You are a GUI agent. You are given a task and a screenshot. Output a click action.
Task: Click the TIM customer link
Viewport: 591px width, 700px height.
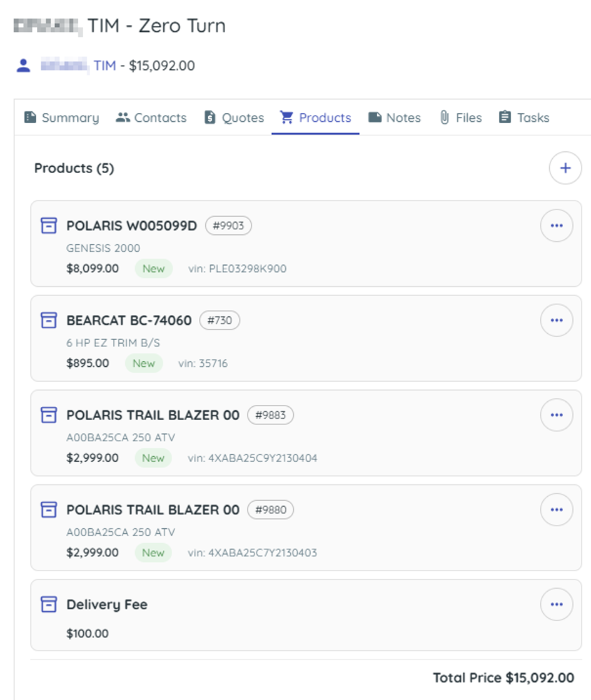(x=104, y=66)
